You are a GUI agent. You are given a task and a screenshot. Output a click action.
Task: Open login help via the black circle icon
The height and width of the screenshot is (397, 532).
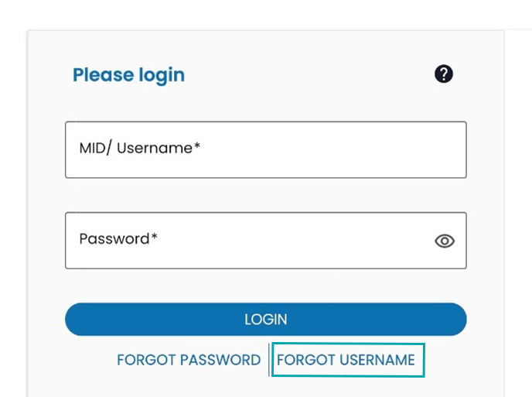[443, 74]
